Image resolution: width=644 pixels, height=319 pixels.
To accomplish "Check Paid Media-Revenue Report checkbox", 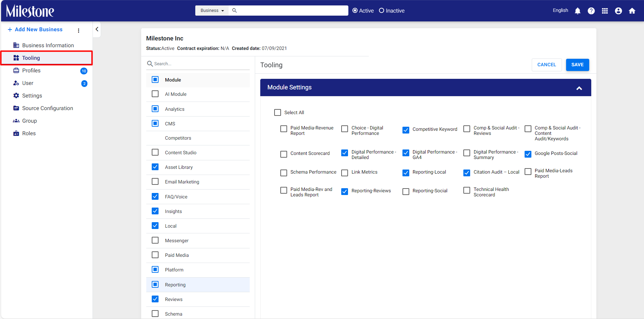I will pos(284,129).
